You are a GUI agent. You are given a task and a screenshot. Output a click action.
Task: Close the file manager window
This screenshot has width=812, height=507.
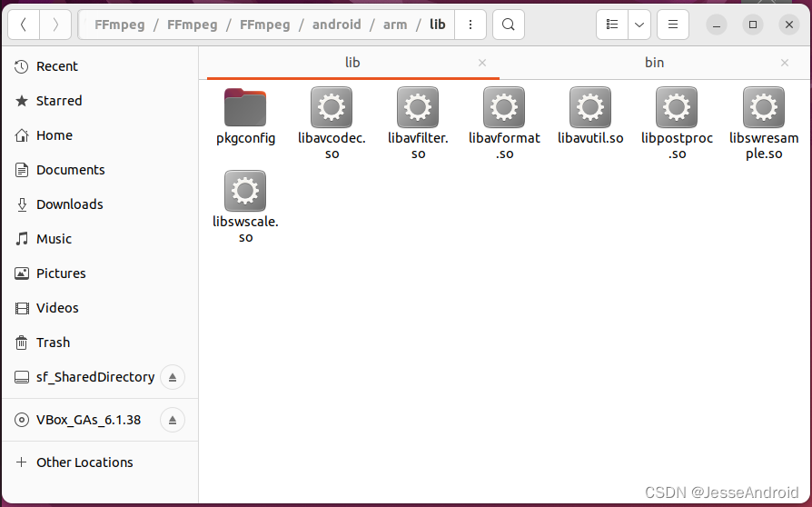[789, 25]
